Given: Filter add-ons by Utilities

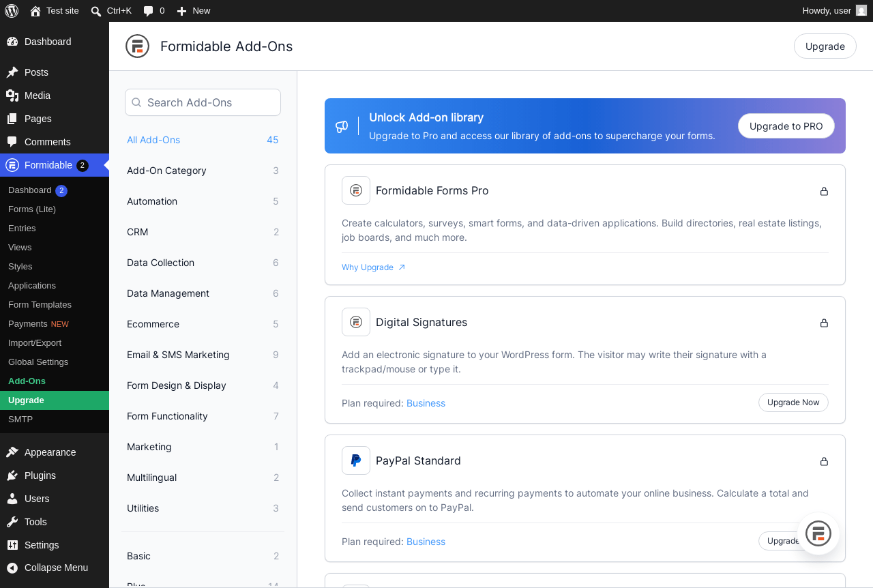Looking at the screenshot, I should coord(203,508).
